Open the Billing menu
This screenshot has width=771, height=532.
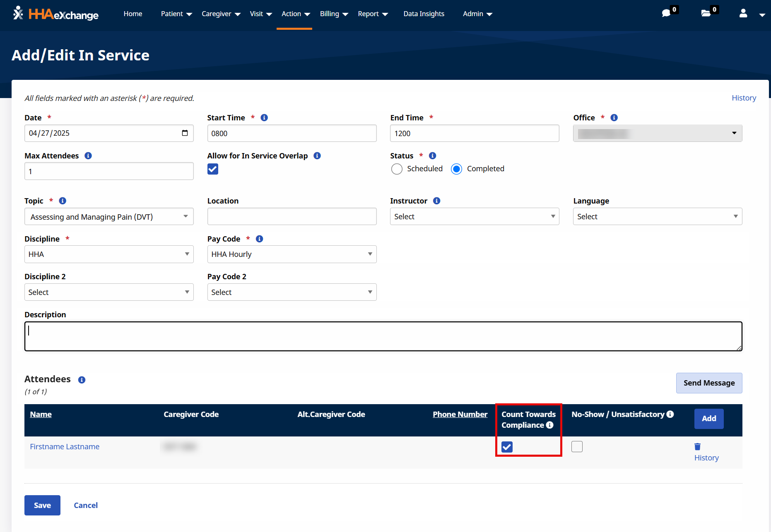[330, 14]
